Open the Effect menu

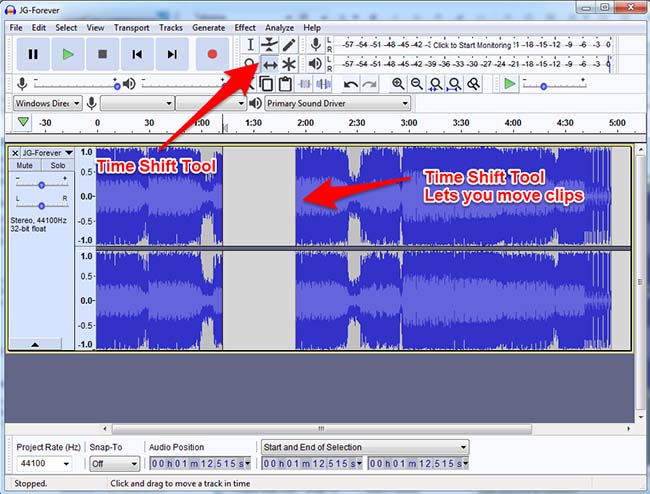[245, 28]
